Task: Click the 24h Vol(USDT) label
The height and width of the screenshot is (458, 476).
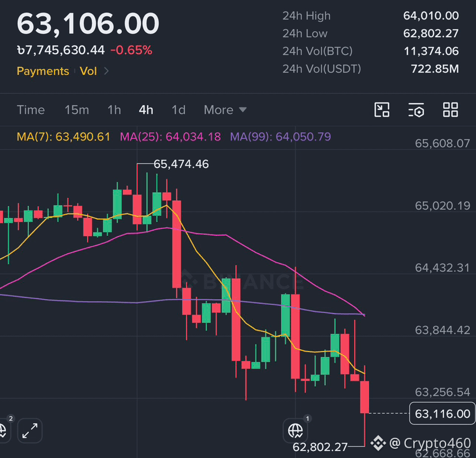Action: coord(321,69)
